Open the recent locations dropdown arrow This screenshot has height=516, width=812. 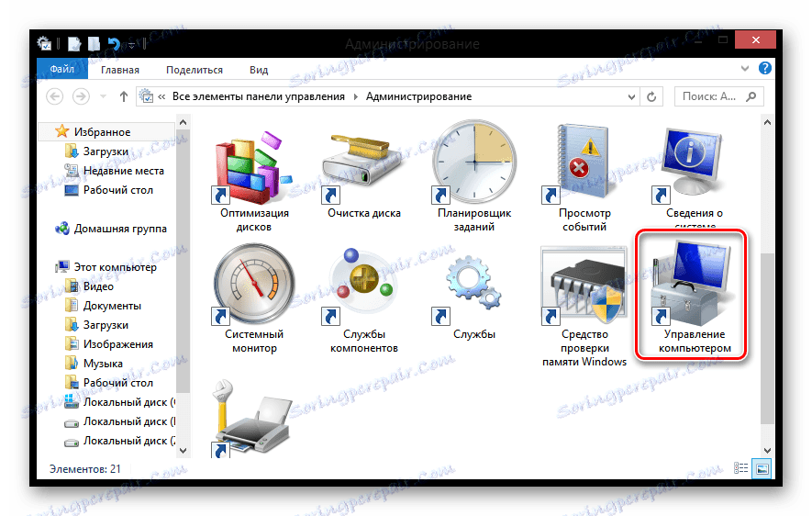103,96
